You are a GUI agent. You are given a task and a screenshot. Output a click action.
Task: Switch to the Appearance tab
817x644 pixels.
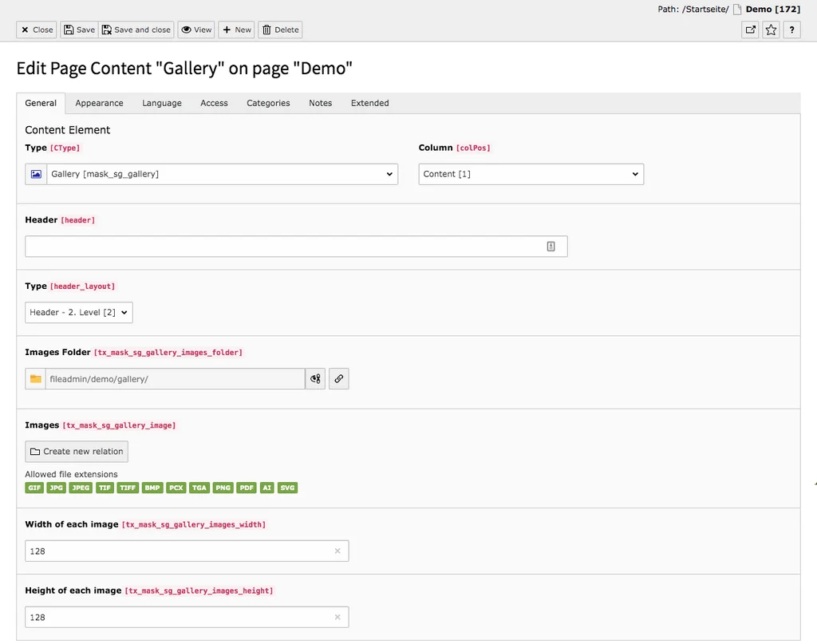pos(99,103)
